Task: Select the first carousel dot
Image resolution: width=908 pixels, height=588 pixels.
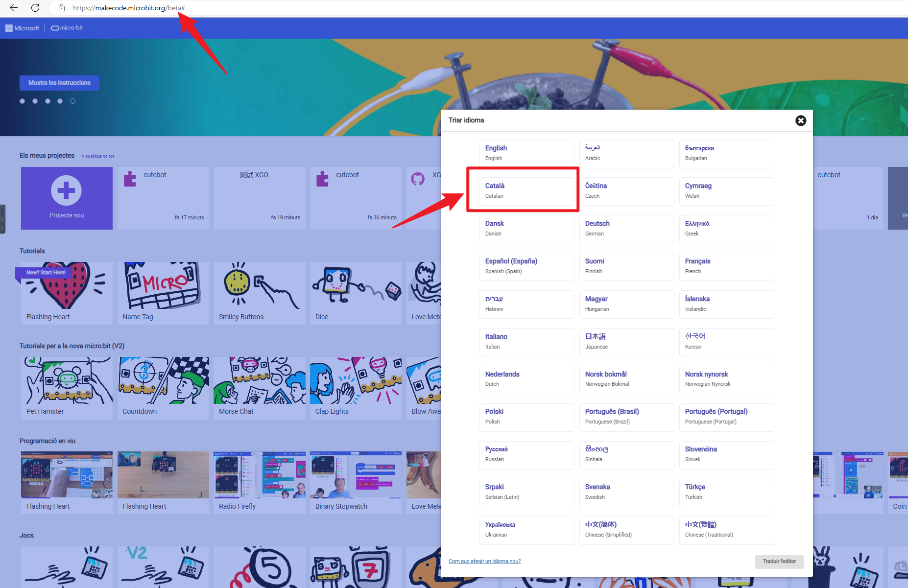Action: coord(22,101)
